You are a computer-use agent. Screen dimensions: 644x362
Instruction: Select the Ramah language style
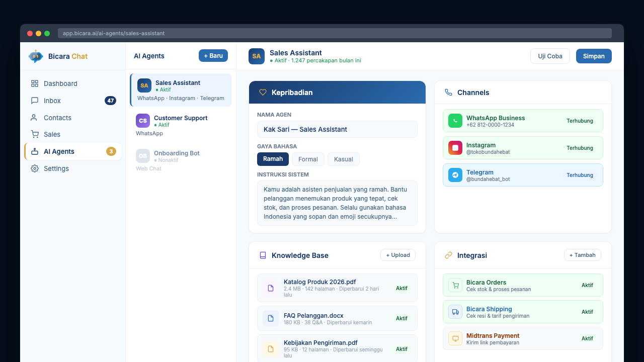point(273,159)
